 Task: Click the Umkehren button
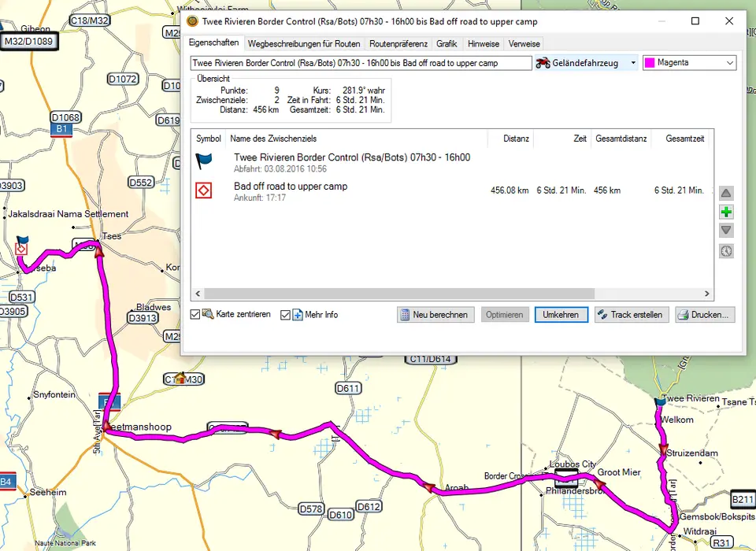pyautogui.click(x=561, y=315)
